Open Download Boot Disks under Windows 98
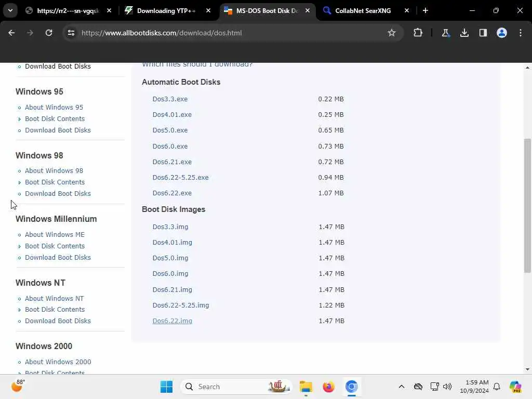This screenshot has width=532, height=399. (58, 193)
